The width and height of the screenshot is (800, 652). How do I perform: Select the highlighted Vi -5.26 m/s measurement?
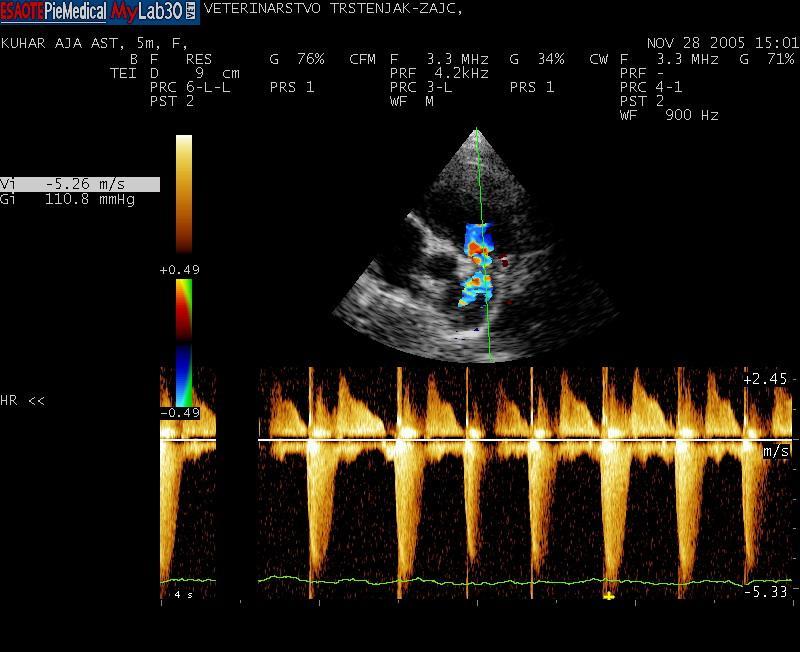80,184
